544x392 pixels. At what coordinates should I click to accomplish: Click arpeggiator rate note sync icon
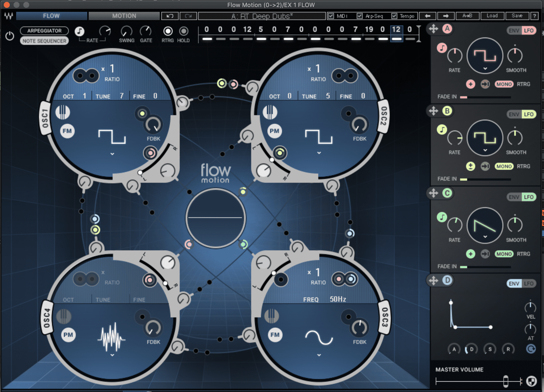click(x=80, y=31)
